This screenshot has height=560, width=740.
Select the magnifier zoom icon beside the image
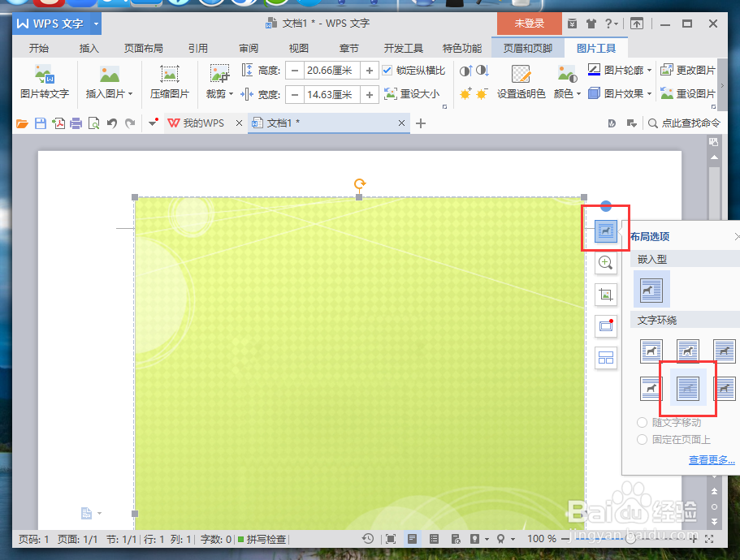click(x=605, y=262)
